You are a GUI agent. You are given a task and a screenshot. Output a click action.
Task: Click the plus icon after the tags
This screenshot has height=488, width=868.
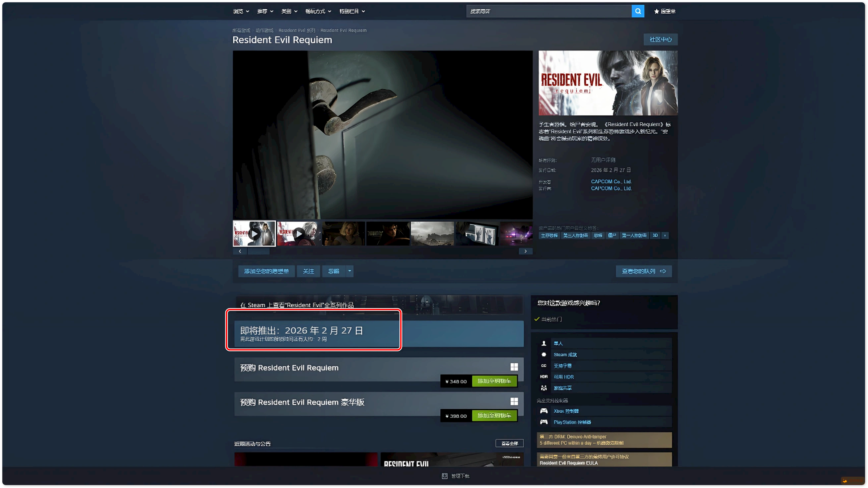(x=665, y=236)
